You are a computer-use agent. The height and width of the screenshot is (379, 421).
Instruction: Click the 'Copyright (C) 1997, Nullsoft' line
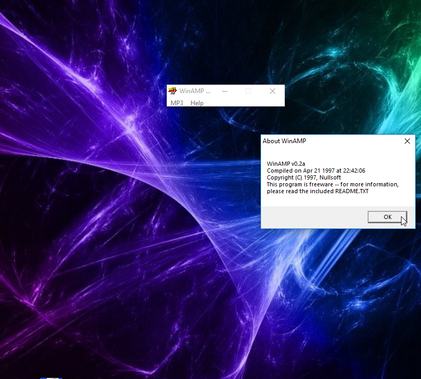click(304, 178)
